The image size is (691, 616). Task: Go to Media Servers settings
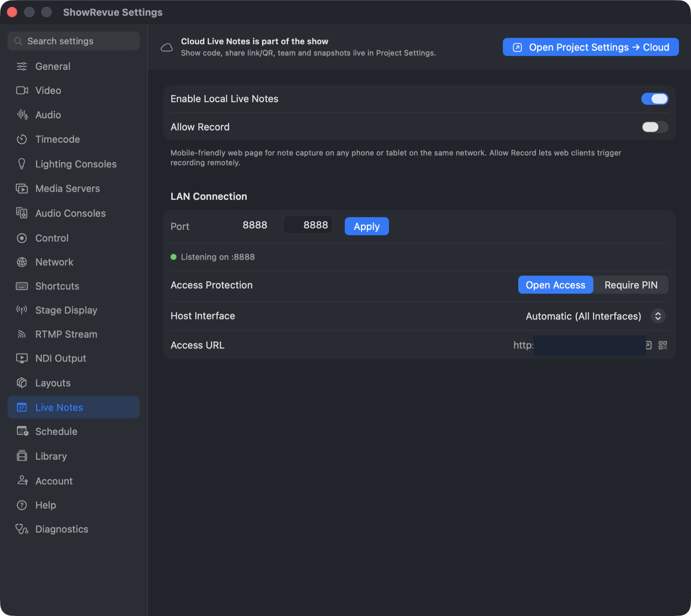[x=73, y=189]
